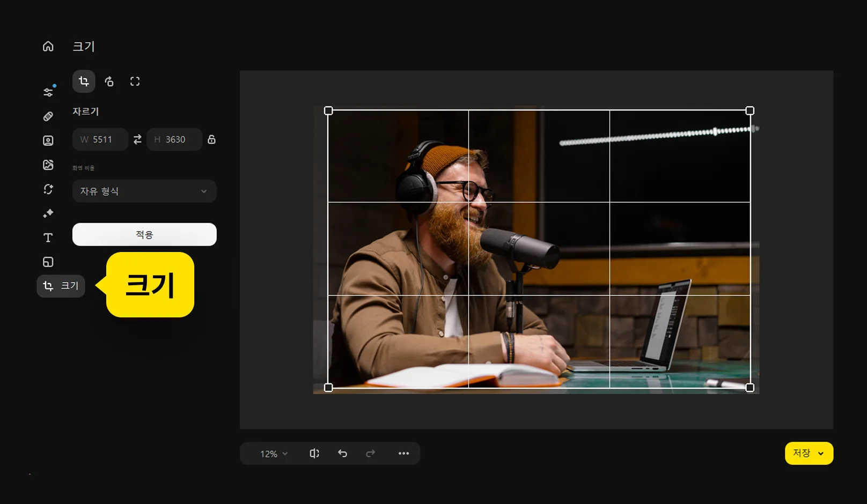Undo the last action
Screen dimensions: 867x504
point(342,454)
